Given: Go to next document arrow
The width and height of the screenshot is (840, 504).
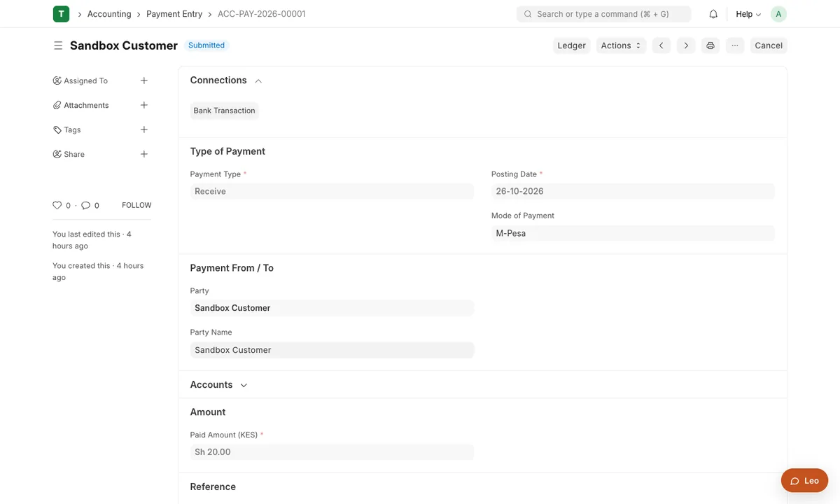Looking at the screenshot, I should (x=686, y=45).
